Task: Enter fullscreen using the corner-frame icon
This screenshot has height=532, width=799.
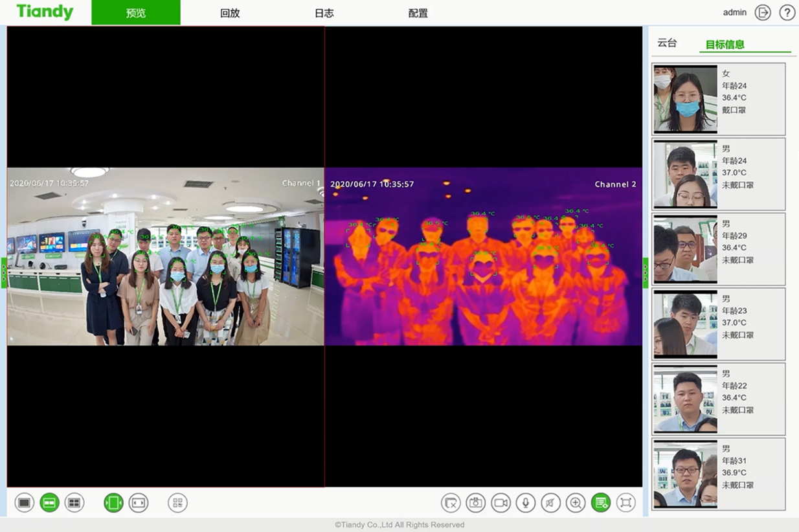Action: tap(625, 503)
